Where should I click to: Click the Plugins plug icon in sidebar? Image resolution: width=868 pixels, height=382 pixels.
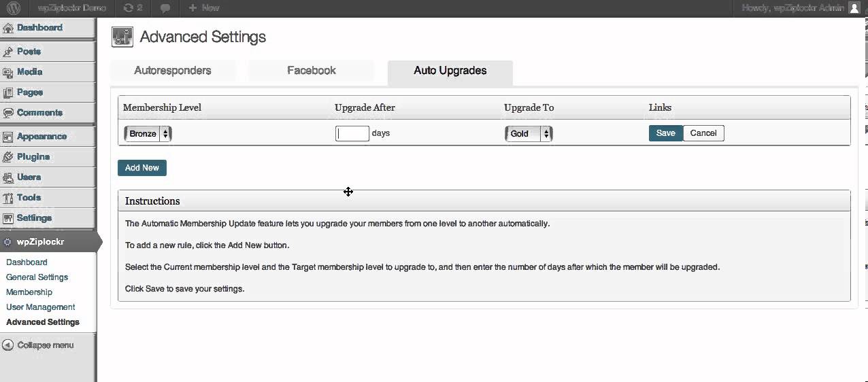(8, 157)
